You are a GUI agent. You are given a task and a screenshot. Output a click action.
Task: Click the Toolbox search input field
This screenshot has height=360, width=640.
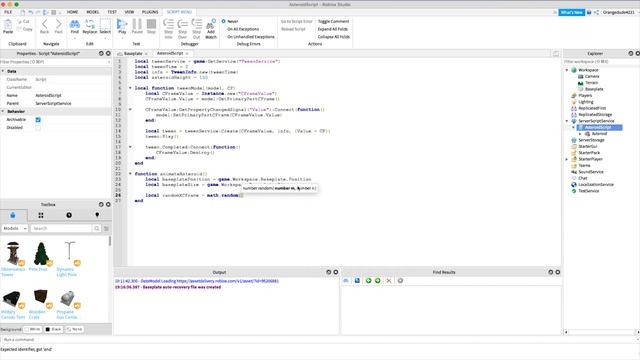[x=61, y=229]
